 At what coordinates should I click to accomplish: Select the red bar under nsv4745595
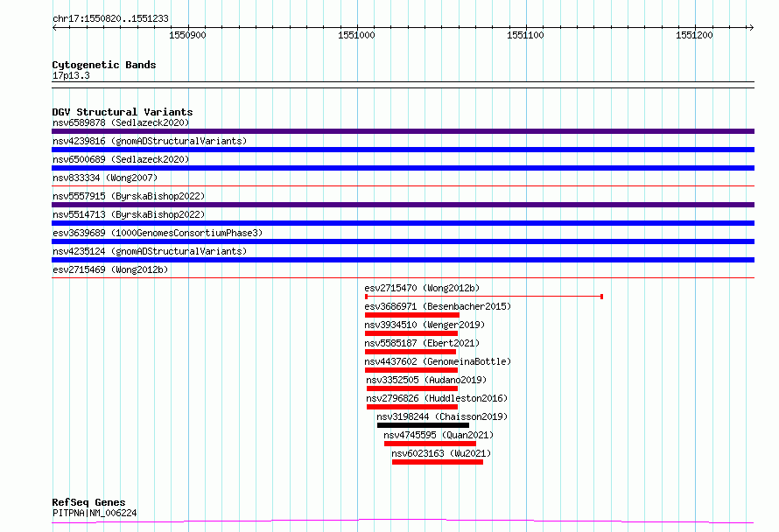[431, 444]
